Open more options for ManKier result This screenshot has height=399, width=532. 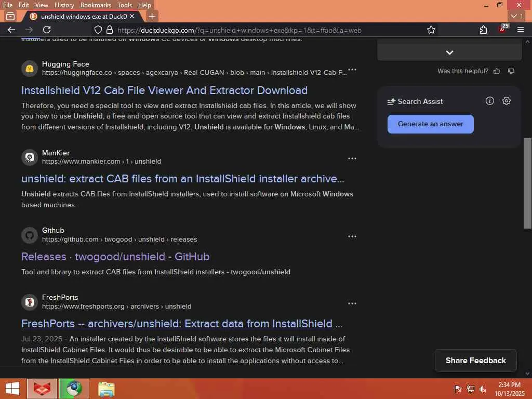[x=352, y=158]
